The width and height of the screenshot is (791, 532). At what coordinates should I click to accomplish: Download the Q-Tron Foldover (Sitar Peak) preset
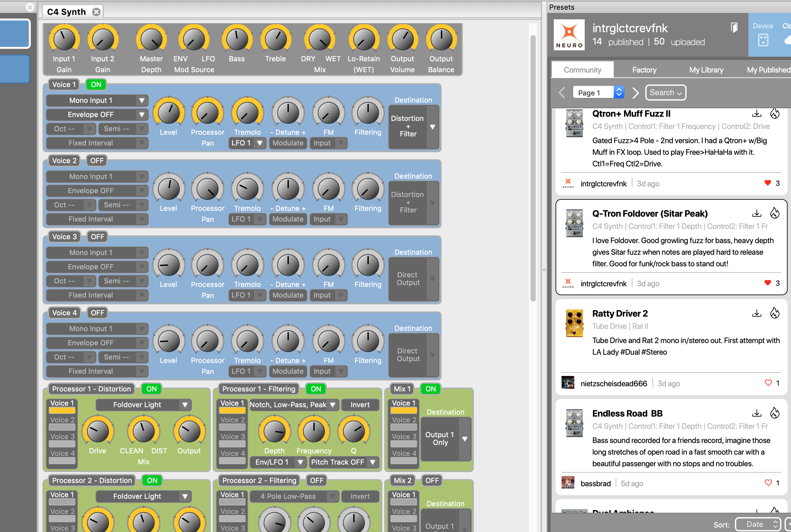757,213
